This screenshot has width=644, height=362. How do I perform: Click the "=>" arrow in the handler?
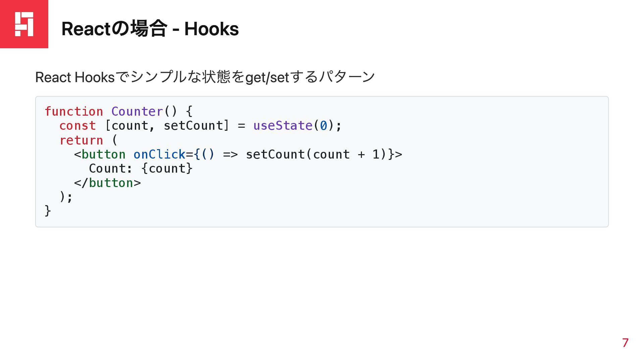tap(230, 155)
